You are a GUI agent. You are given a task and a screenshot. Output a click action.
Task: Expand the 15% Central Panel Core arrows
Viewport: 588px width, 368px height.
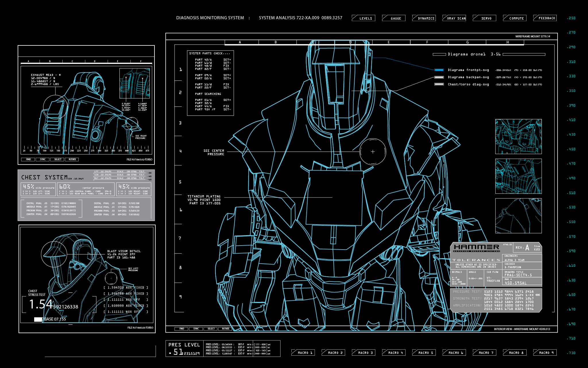tap(63, 191)
